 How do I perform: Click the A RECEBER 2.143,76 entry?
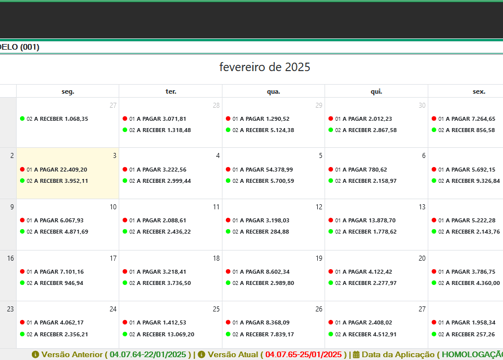pos(466,231)
